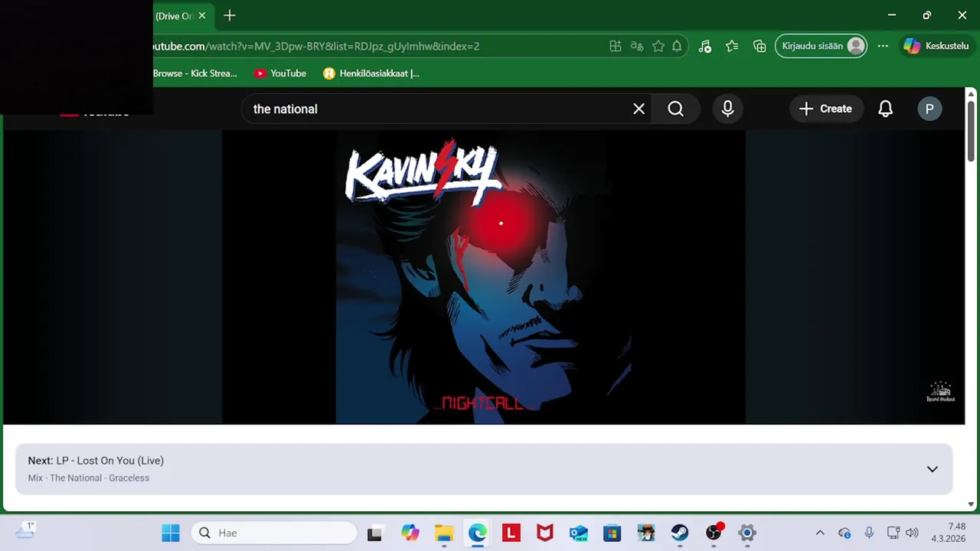The width and height of the screenshot is (980, 551).
Task: Click the scrollbar down arrow
Action: [971, 504]
